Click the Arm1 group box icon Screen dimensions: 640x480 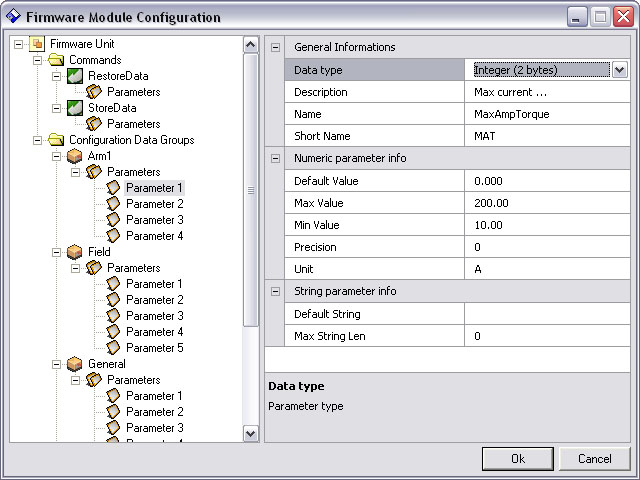75,156
